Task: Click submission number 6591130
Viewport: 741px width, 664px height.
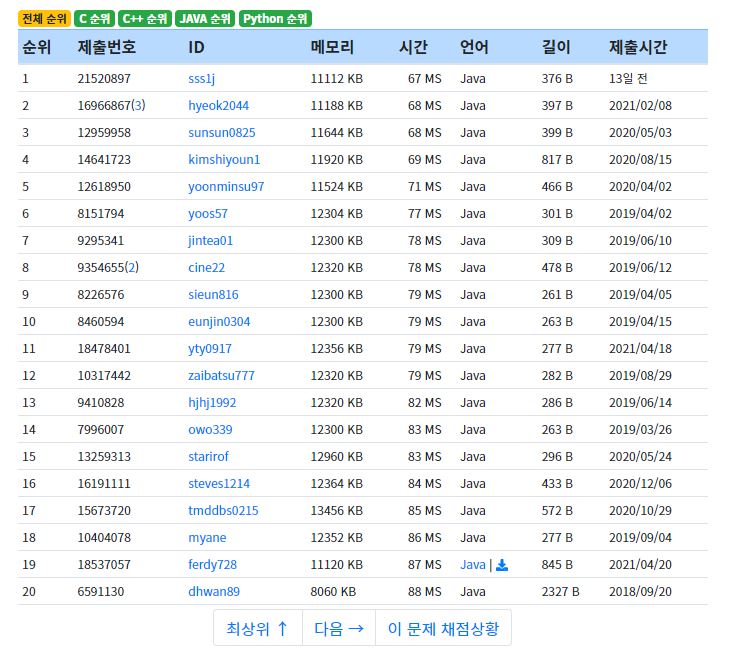Action: [101, 591]
